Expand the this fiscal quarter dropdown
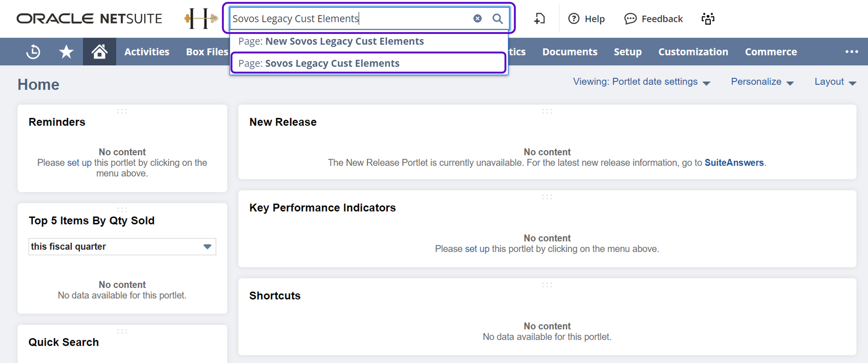Image resolution: width=868 pixels, height=363 pixels. [x=207, y=246]
